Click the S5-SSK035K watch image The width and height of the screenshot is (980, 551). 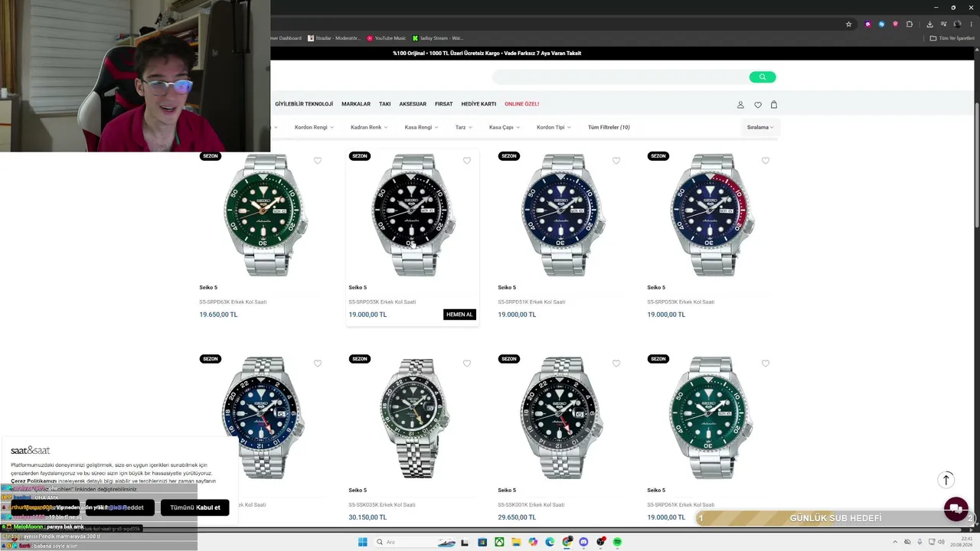pyautogui.click(x=413, y=418)
